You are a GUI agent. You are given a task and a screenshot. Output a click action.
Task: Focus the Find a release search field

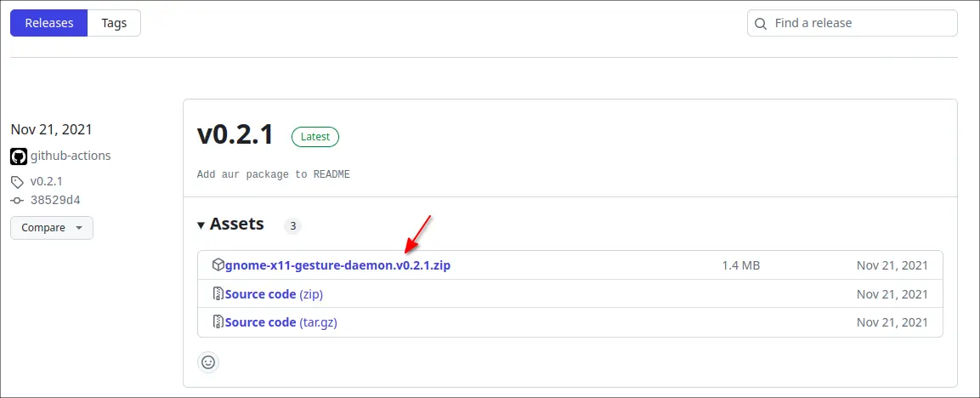point(852,23)
